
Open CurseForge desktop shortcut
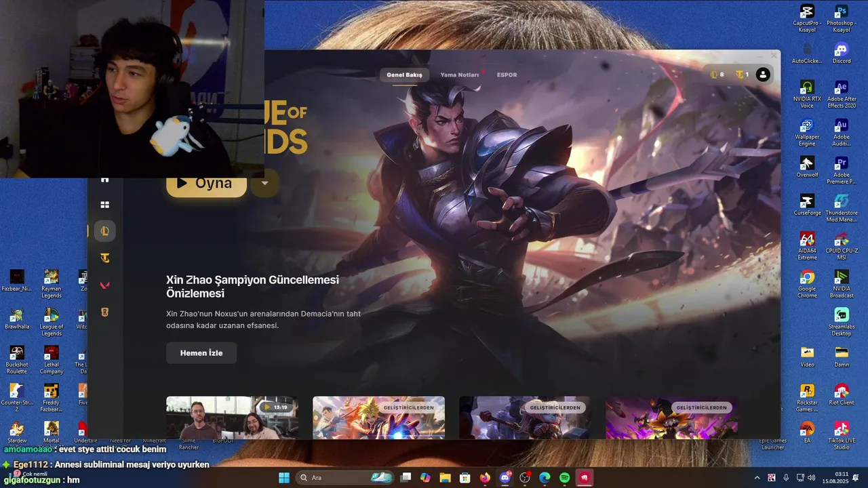(807, 205)
